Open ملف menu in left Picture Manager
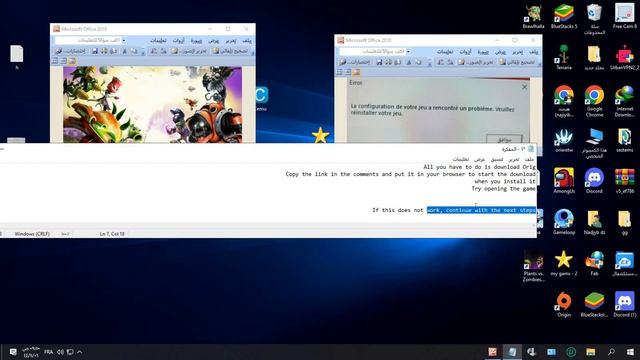This screenshot has width=640, height=360. 247,40
